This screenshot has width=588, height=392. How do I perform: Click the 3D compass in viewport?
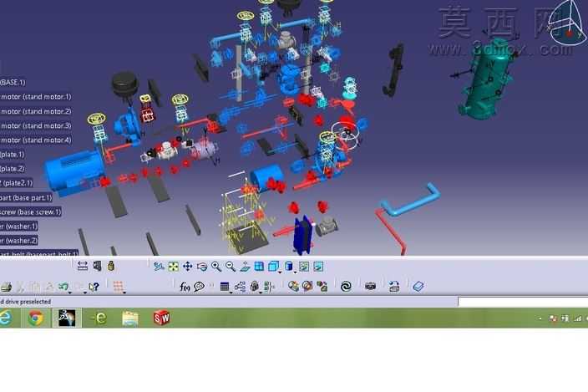(567, 23)
